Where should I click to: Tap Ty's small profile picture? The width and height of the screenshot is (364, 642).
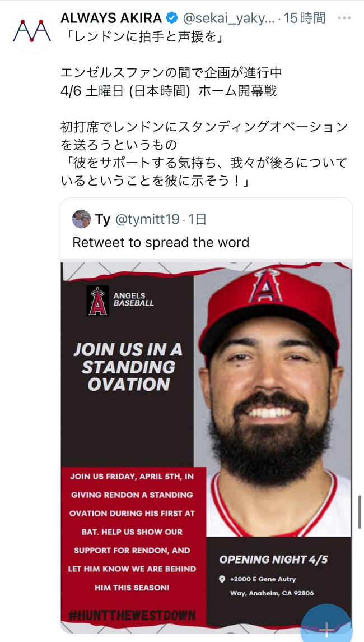[x=81, y=219]
